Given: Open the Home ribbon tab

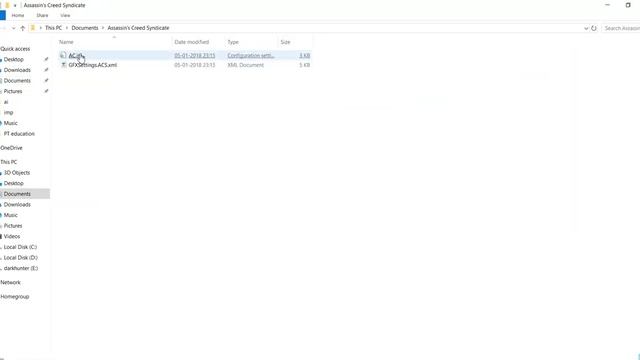Looking at the screenshot, I should pos(18,16).
